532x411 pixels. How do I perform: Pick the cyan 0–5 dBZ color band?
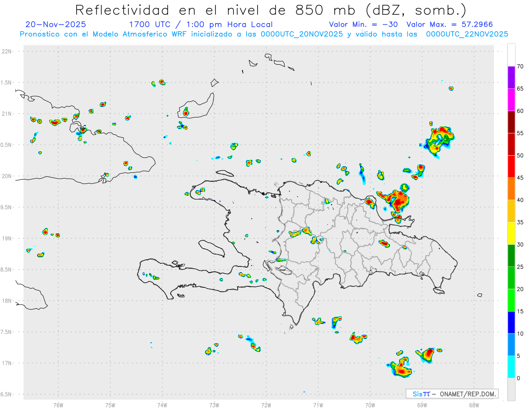pyautogui.click(x=511, y=367)
